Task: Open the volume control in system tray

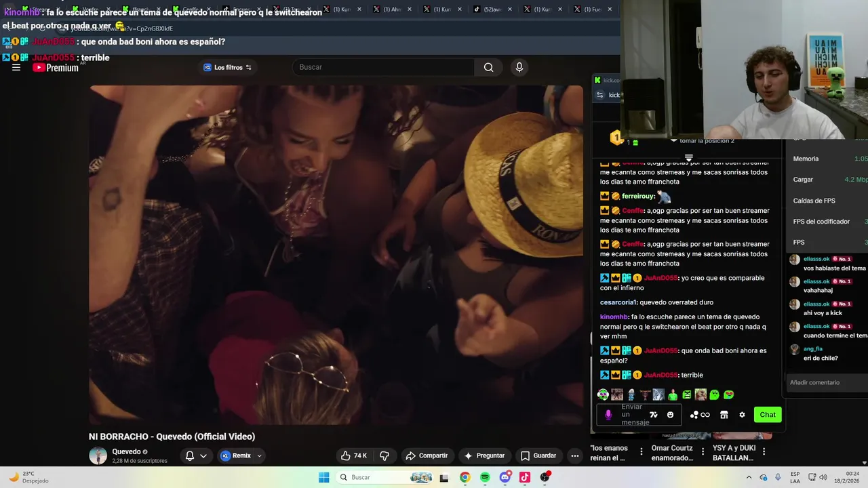Action: (x=823, y=477)
